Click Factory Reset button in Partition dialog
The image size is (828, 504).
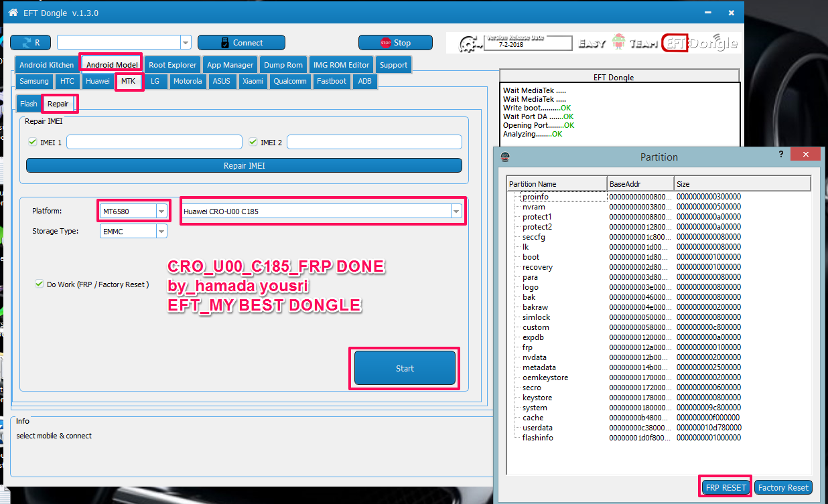783,487
